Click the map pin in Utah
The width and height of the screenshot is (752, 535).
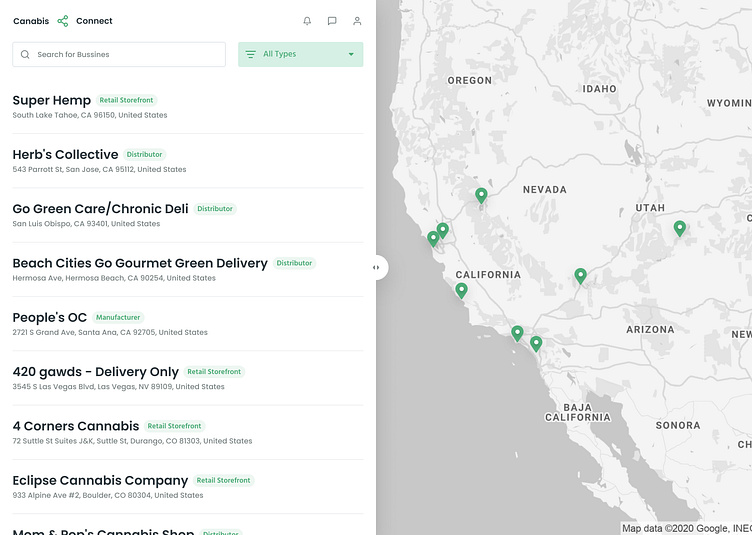click(x=680, y=228)
